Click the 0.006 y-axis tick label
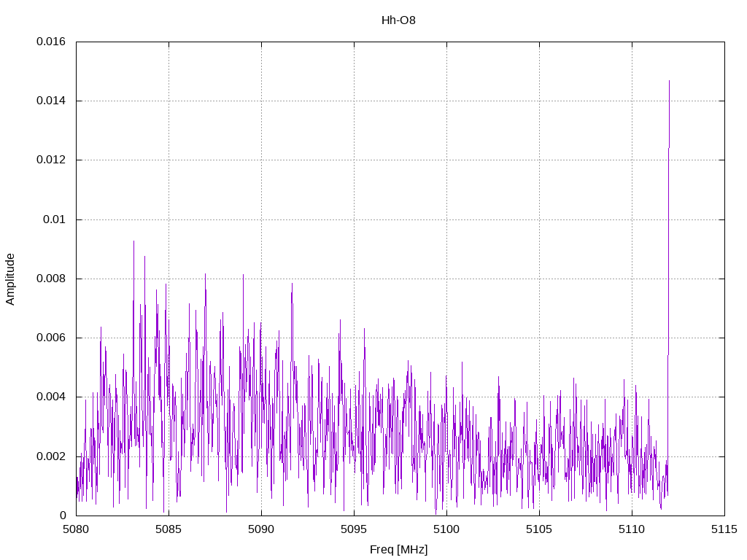 point(51,338)
